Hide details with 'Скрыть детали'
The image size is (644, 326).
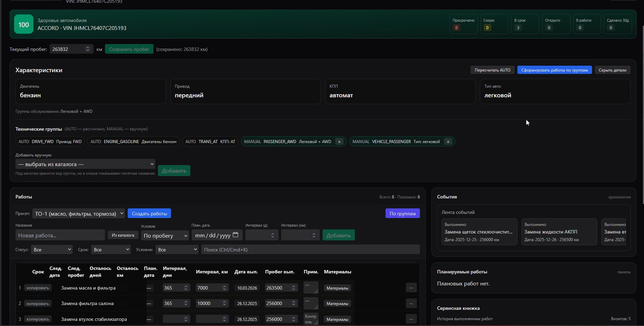pos(612,70)
